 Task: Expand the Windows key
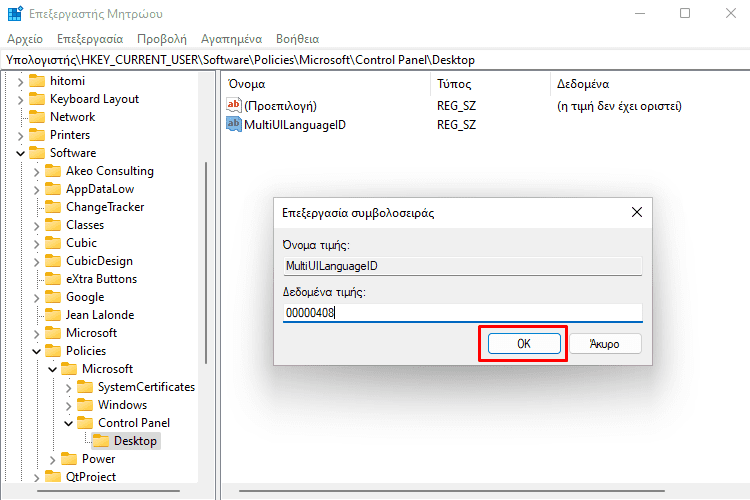68,406
